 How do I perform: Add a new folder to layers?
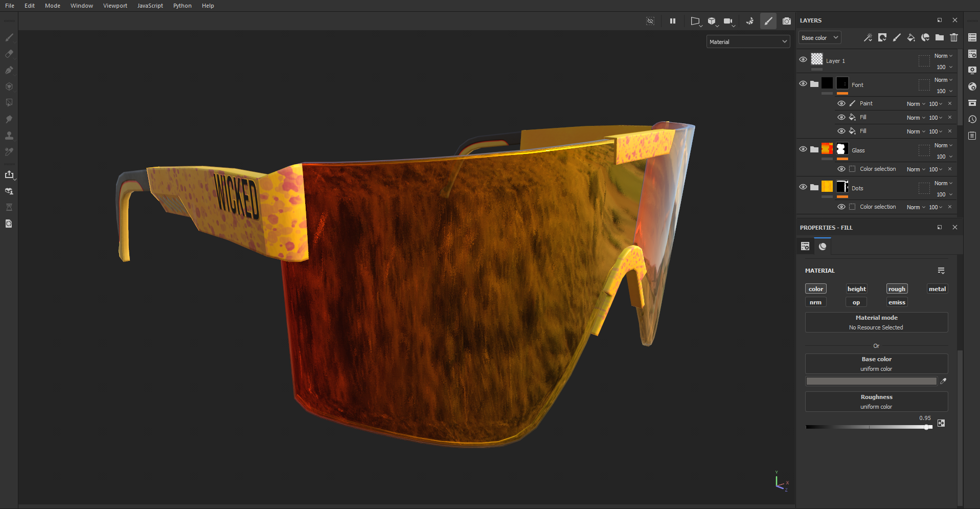[x=939, y=37]
